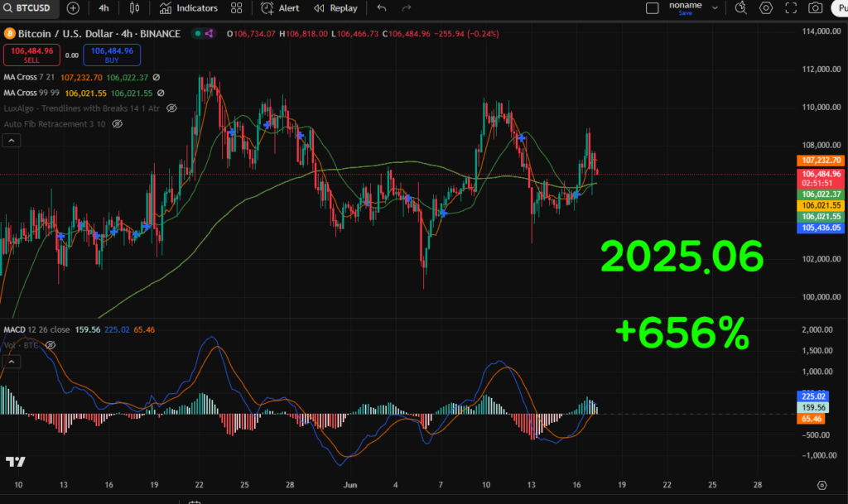Click the blue 105,436.05 price axis label
This screenshot has width=848, height=504.
821,228
